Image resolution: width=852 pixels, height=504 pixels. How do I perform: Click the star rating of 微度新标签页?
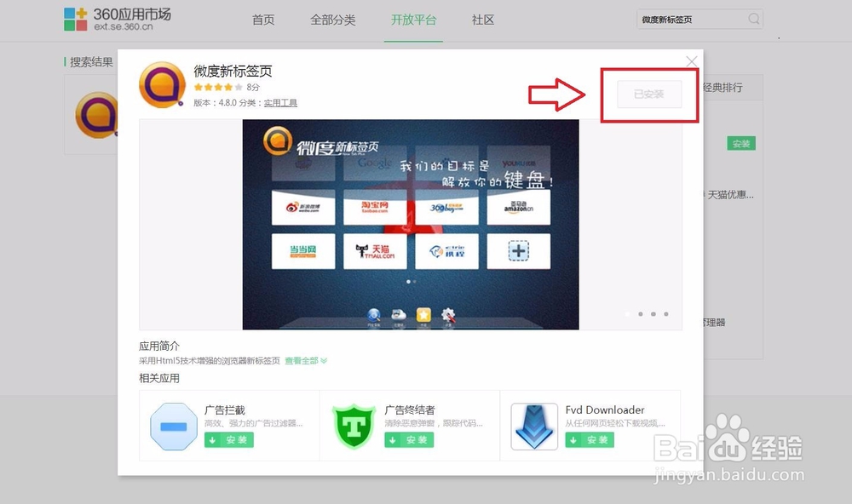218,87
